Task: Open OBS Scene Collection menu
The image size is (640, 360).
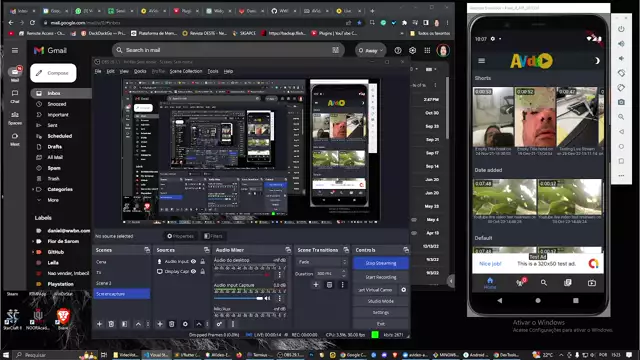Action: pyautogui.click(x=186, y=71)
